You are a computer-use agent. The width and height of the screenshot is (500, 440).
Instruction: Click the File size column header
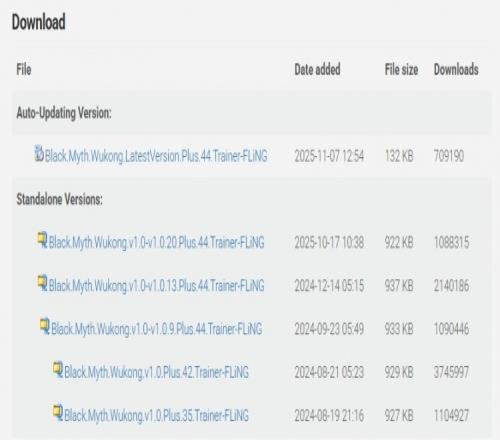(x=401, y=70)
